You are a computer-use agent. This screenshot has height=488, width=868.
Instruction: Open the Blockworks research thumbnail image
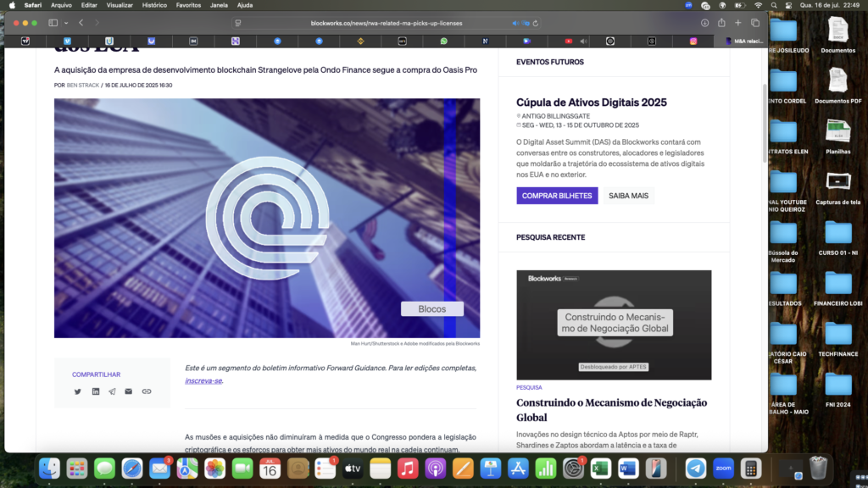[x=614, y=324]
